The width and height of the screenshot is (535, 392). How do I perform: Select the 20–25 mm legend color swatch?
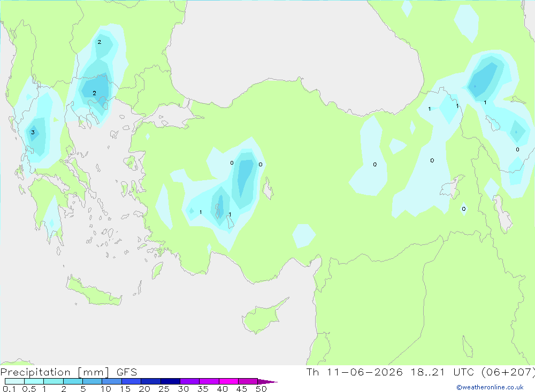tap(151, 381)
